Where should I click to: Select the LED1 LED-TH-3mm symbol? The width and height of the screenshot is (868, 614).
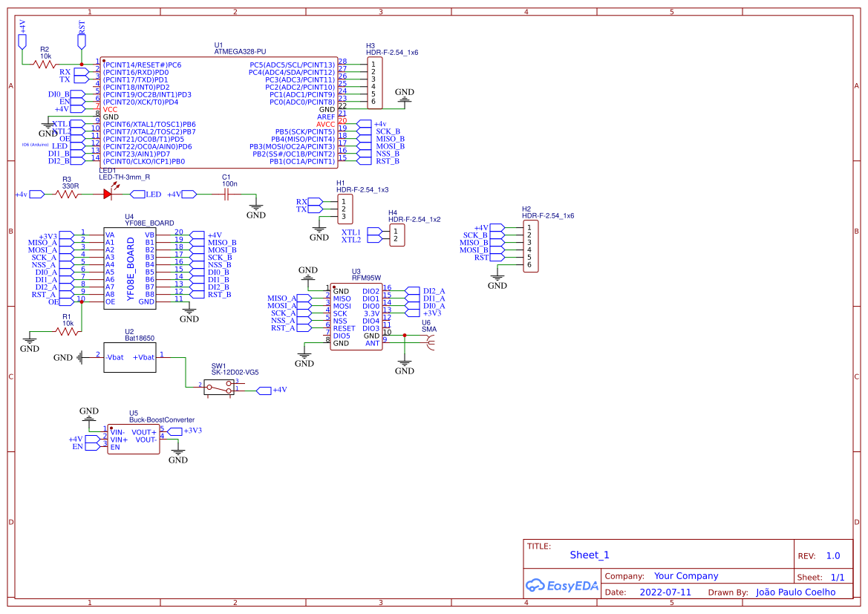[108, 194]
